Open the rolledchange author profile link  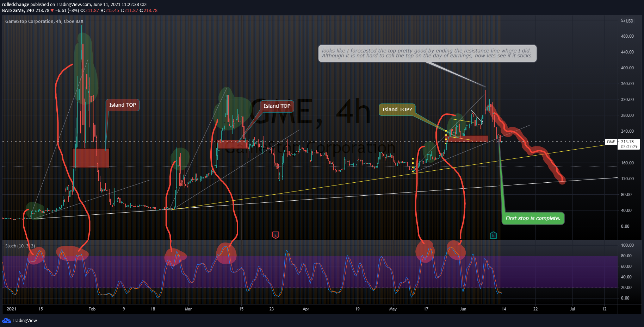coord(16,5)
